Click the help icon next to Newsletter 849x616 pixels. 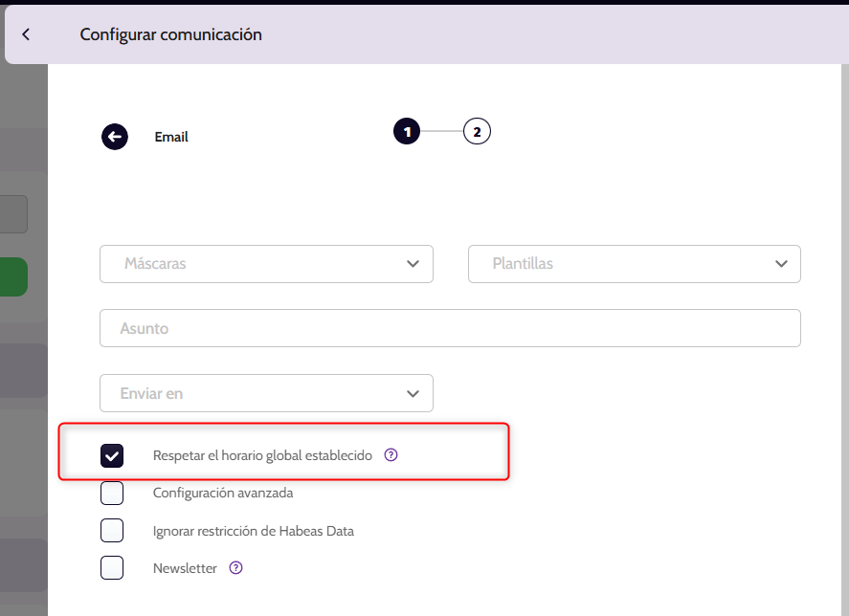click(236, 568)
